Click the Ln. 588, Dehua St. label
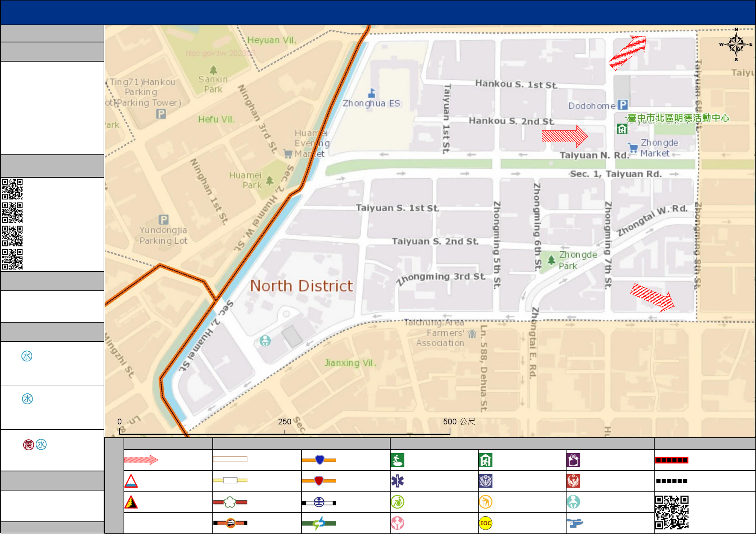This screenshot has width=756, height=534. 483,369
